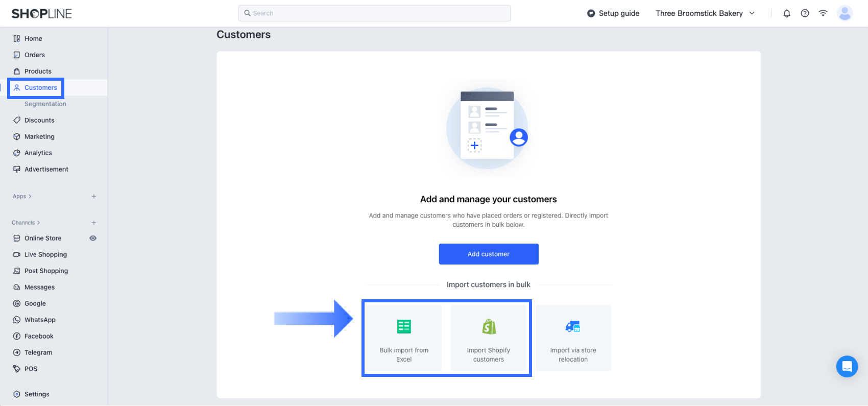Click the SHOPLINE logo

pos(42,14)
